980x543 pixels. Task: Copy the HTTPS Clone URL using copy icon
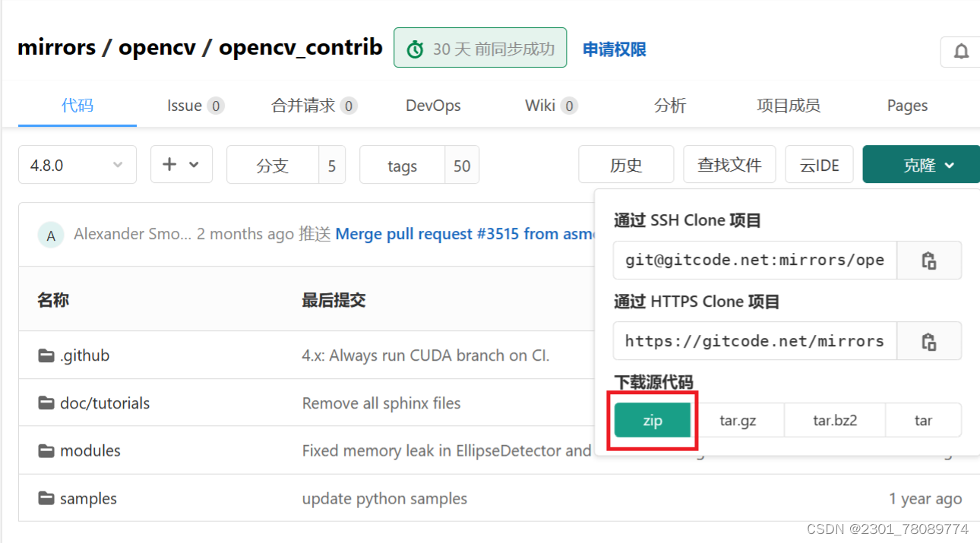929,341
